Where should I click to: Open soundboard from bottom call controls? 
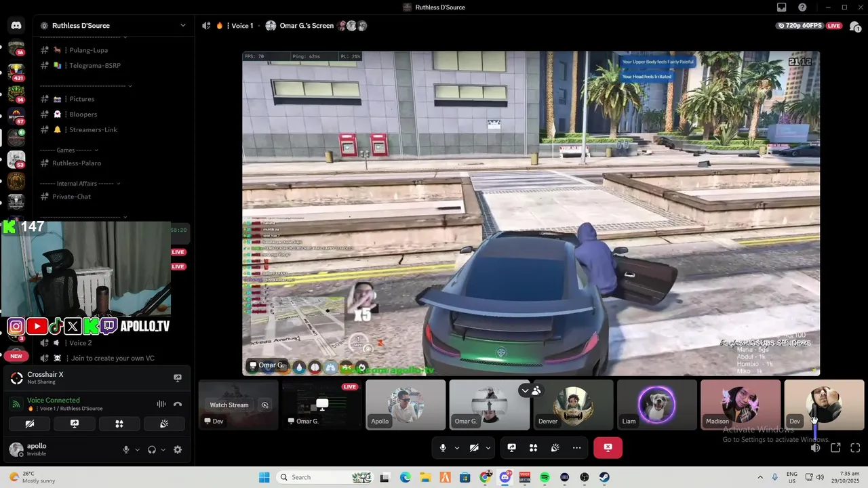click(555, 447)
